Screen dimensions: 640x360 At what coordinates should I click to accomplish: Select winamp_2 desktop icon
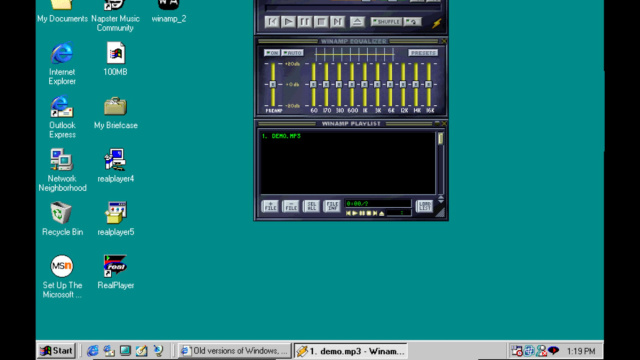coord(169,11)
